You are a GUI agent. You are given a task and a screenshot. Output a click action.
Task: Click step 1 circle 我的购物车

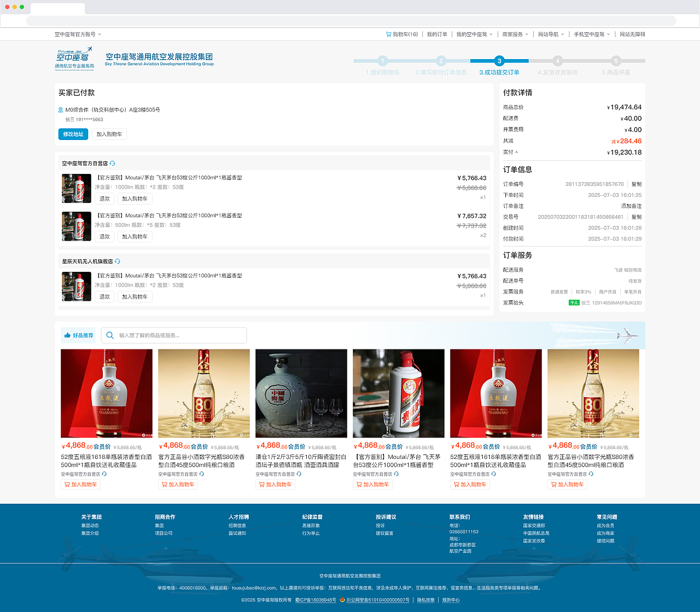point(383,61)
